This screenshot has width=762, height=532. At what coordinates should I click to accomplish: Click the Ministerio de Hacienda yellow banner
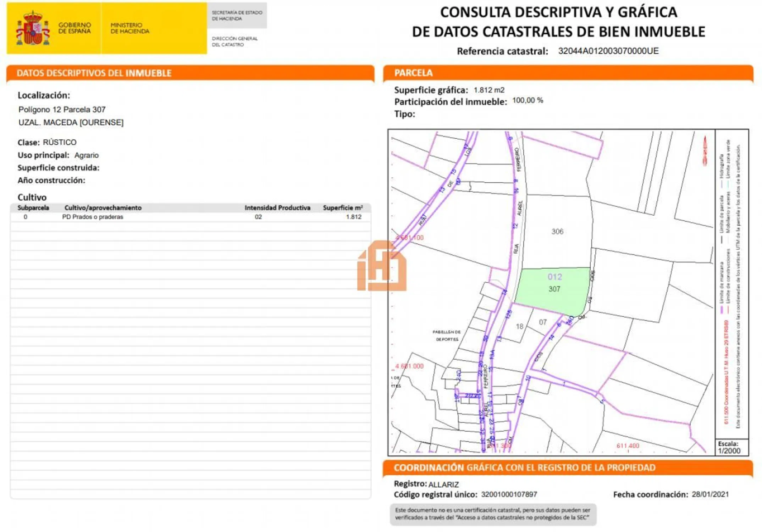click(130, 28)
